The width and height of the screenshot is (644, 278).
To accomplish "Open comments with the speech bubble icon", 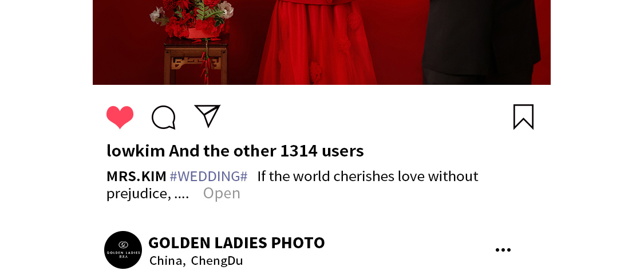I will [x=164, y=117].
